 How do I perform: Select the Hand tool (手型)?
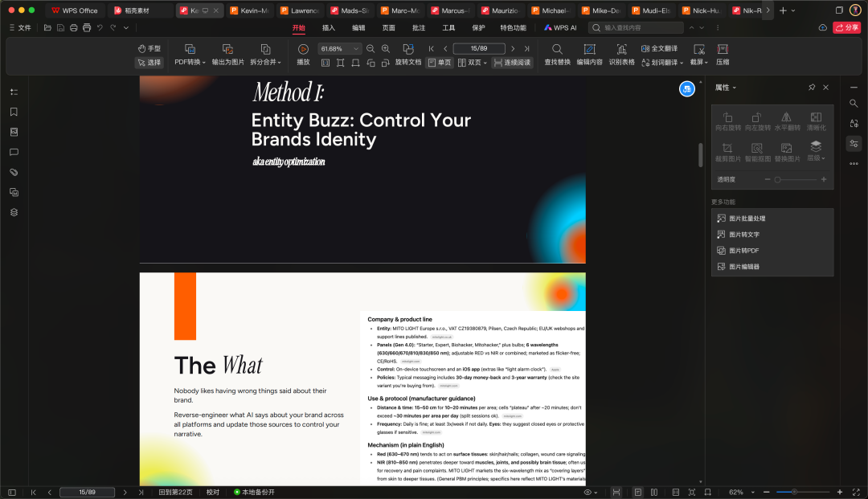(x=149, y=49)
